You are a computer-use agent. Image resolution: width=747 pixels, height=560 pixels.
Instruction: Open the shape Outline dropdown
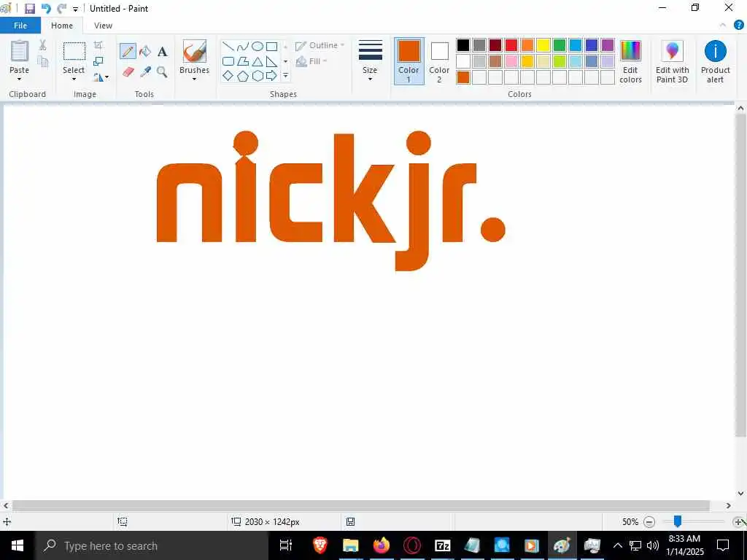click(320, 46)
